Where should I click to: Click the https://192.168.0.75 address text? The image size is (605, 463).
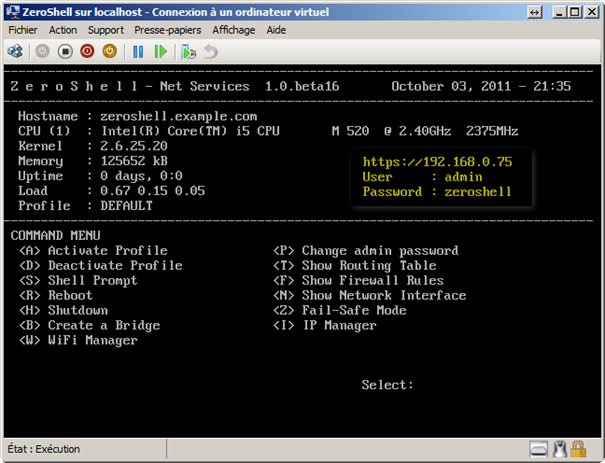pyautogui.click(x=437, y=162)
